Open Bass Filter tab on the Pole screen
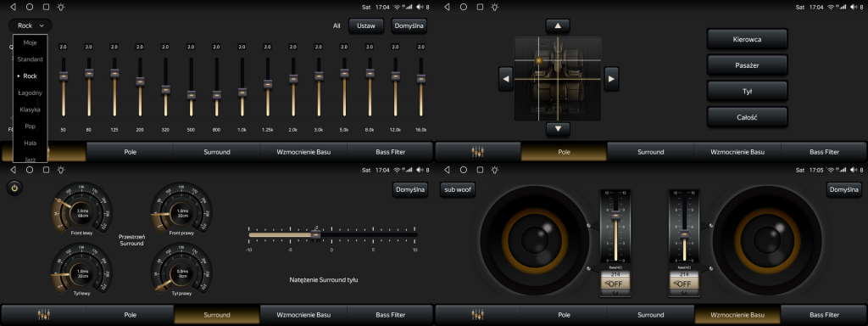The width and height of the screenshot is (868, 326). tap(824, 151)
